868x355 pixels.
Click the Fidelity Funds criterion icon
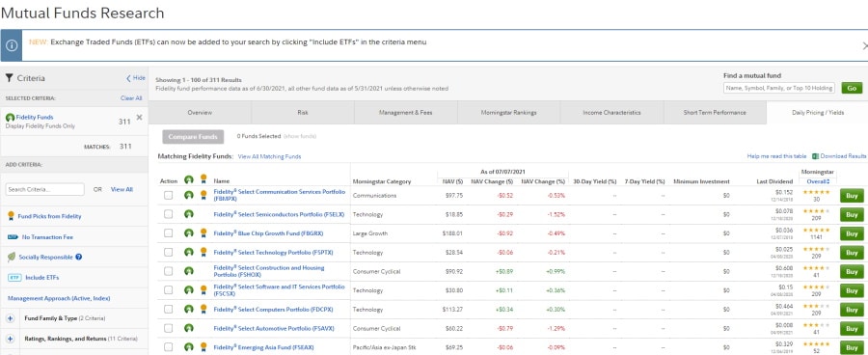point(10,118)
